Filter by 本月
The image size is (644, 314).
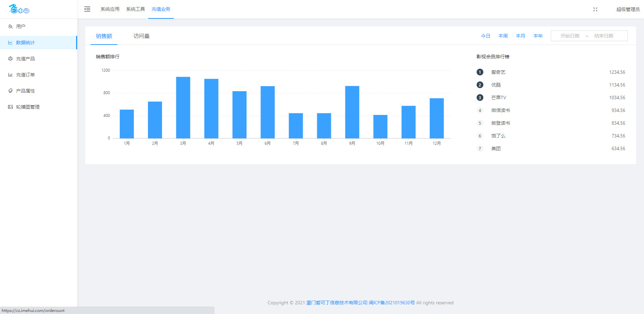click(x=521, y=36)
